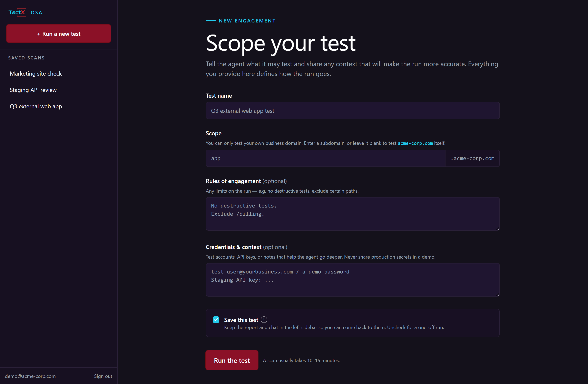Sign out of the account
This screenshot has width=588, height=384.
pyautogui.click(x=103, y=376)
